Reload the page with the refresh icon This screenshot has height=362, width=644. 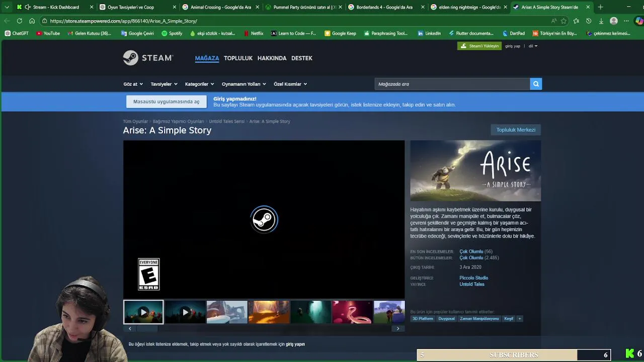19,21
